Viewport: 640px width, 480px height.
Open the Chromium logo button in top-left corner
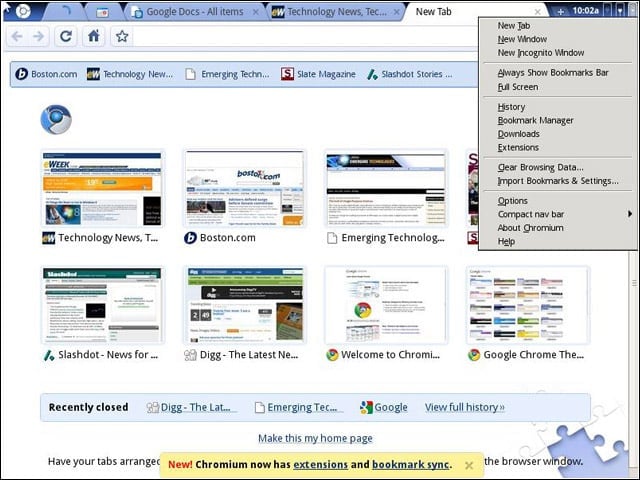point(23,11)
